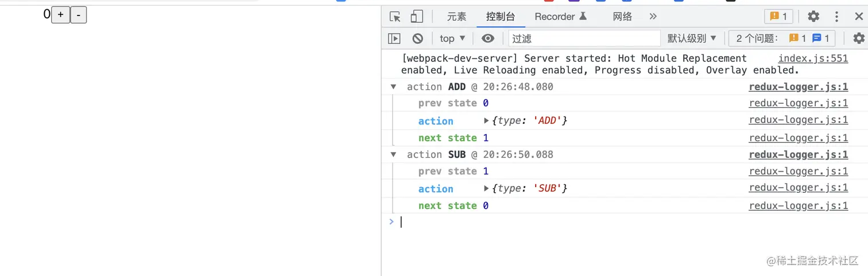868x276 pixels.
Task: Show the console sidebar
Action: [394, 38]
